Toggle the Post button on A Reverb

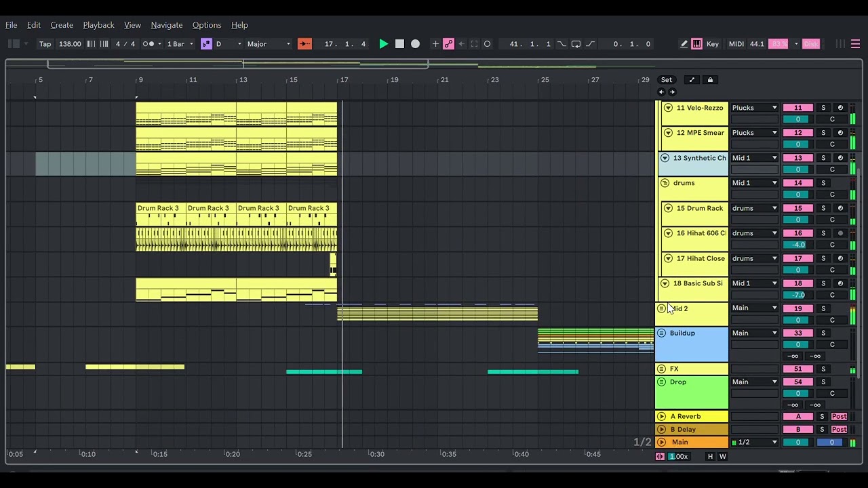[x=839, y=416]
